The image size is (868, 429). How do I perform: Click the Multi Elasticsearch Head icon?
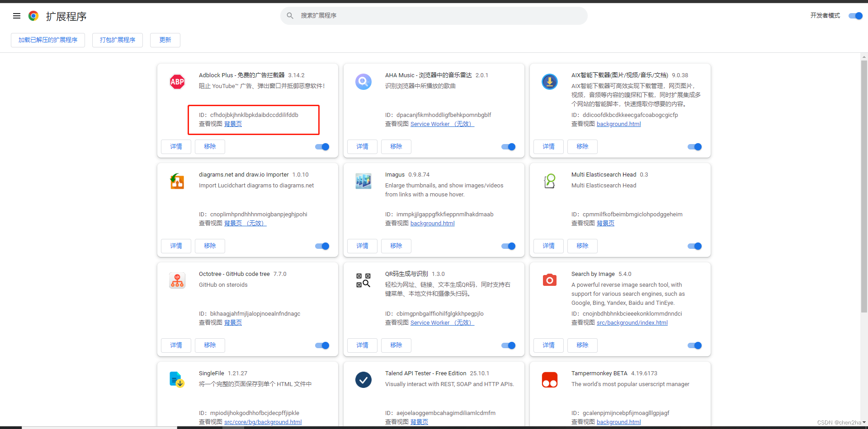550,181
